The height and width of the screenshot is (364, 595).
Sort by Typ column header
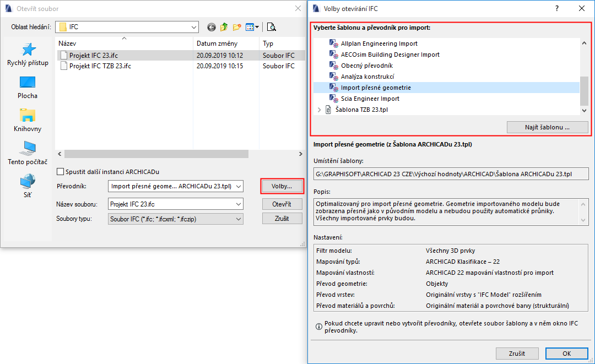[282, 43]
